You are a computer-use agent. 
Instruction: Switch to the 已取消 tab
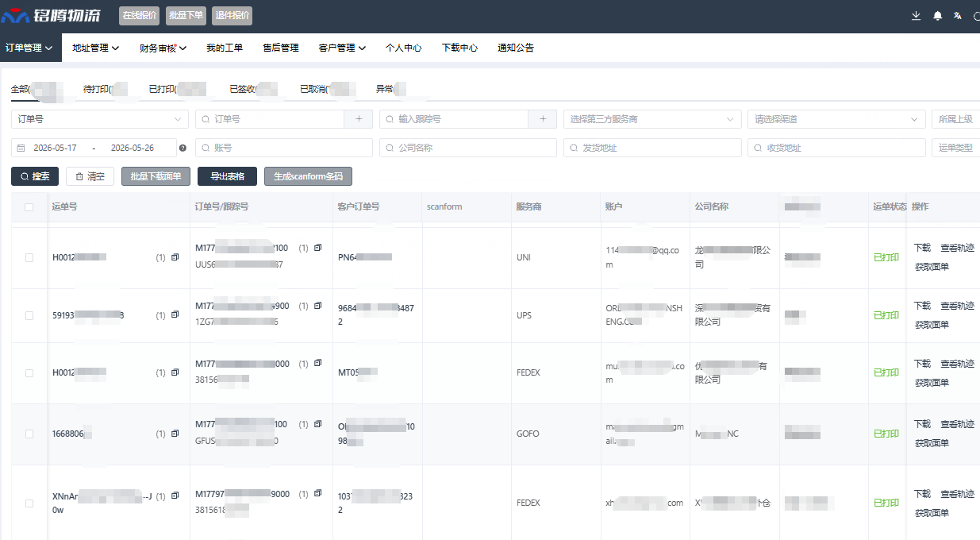328,89
